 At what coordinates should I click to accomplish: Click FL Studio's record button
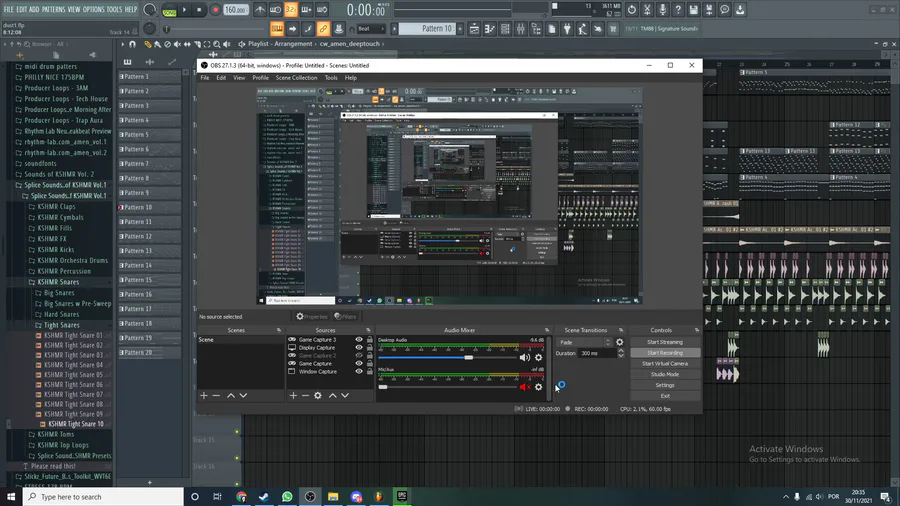click(x=215, y=10)
